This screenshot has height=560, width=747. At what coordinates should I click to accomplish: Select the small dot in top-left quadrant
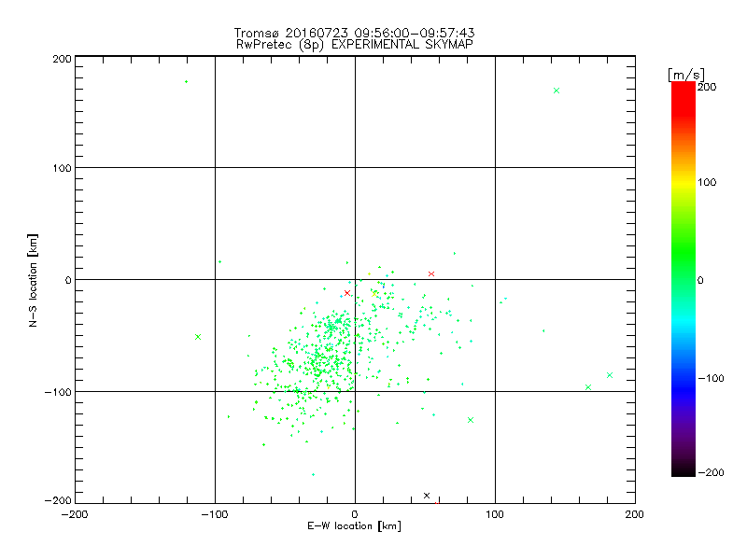pyautogui.click(x=186, y=82)
